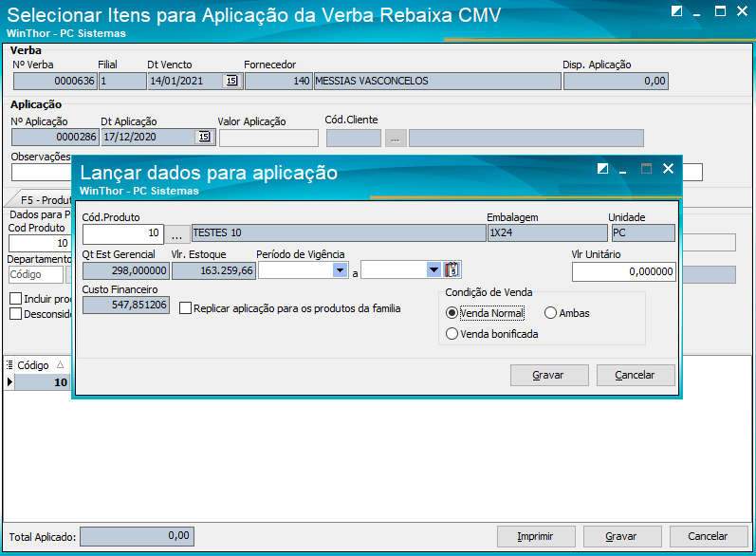Click the row indicator arrow for row 10
Screen dimensions: 756x556
tap(9, 382)
